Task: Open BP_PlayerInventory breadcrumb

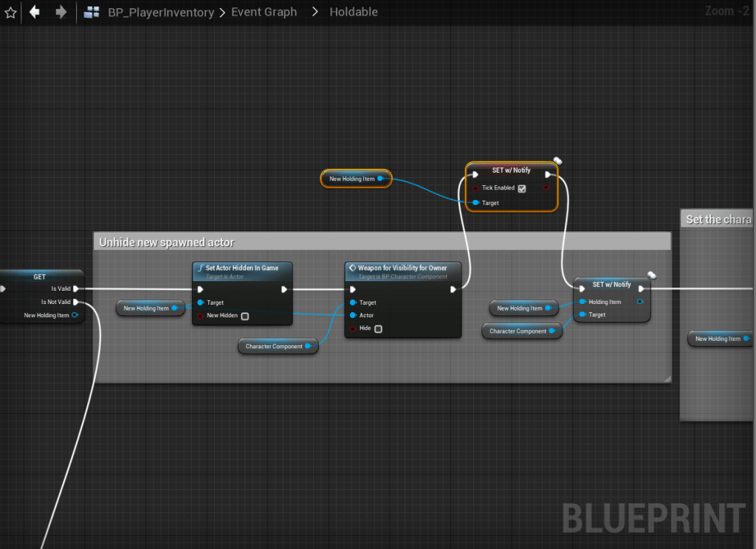Action: 161,12
